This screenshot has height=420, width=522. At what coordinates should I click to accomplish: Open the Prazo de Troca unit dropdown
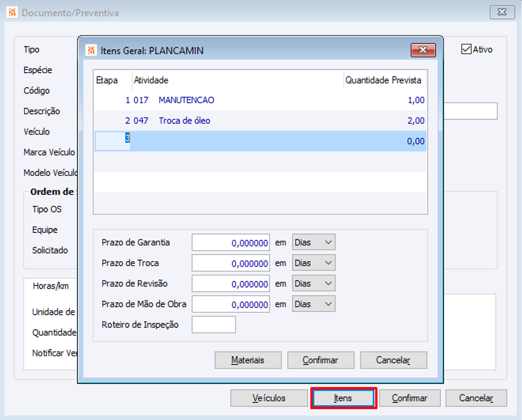pos(314,263)
